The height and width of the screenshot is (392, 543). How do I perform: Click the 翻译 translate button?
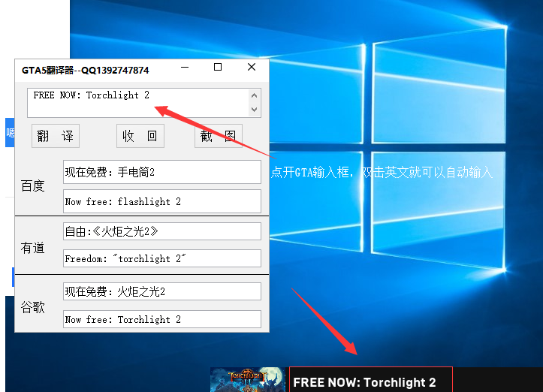(x=56, y=136)
